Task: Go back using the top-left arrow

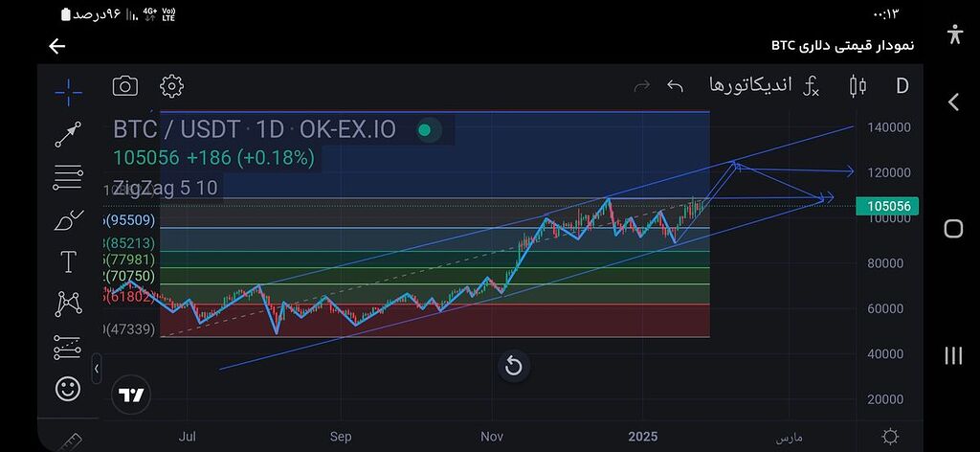Action: (x=56, y=46)
